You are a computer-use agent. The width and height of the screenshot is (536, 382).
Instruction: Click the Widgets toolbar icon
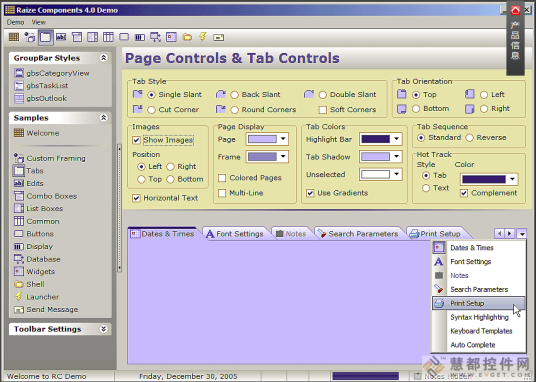pyautogui.click(x=171, y=37)
